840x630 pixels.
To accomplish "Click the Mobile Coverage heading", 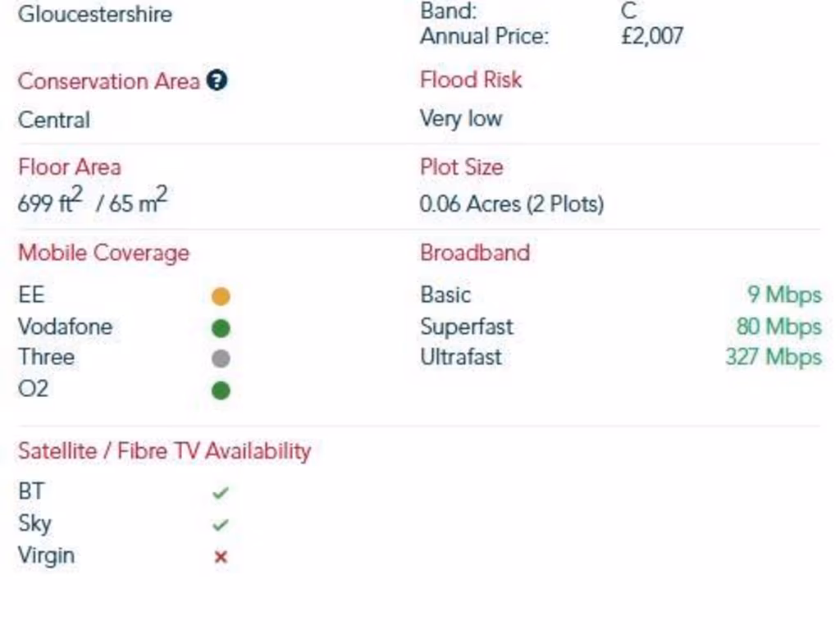I will tap(103, 253).
